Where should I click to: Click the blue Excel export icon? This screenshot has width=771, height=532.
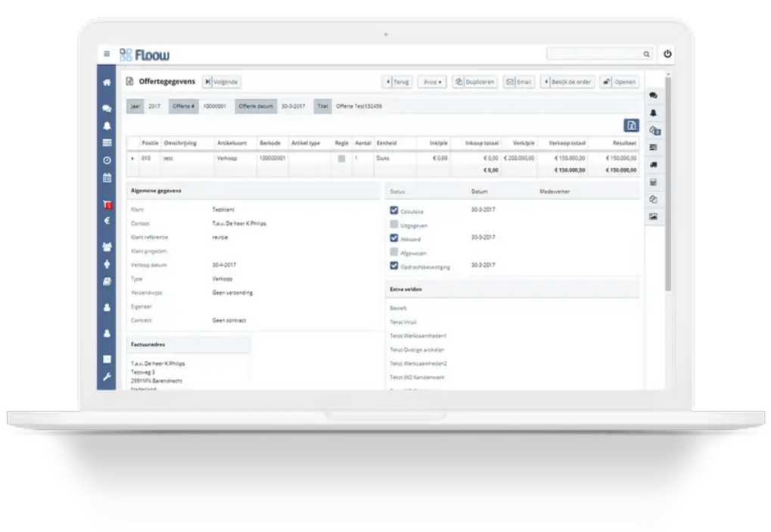point(630,126)
